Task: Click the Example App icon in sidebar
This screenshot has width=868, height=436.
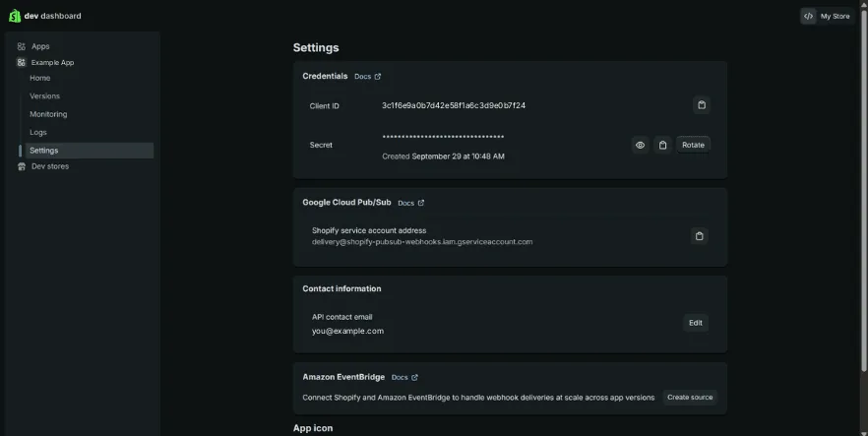Action: click(x=21, y=63)
